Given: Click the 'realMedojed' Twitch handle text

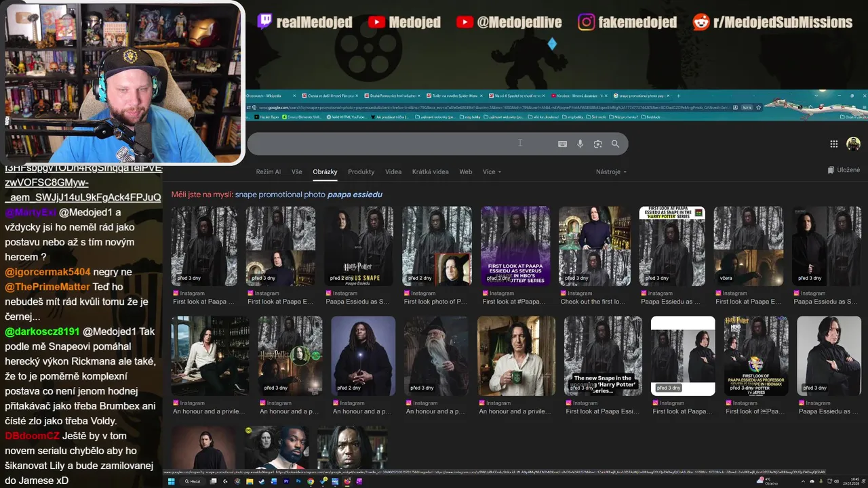Looking at the screenshot, I should click(x=315, y=22).
